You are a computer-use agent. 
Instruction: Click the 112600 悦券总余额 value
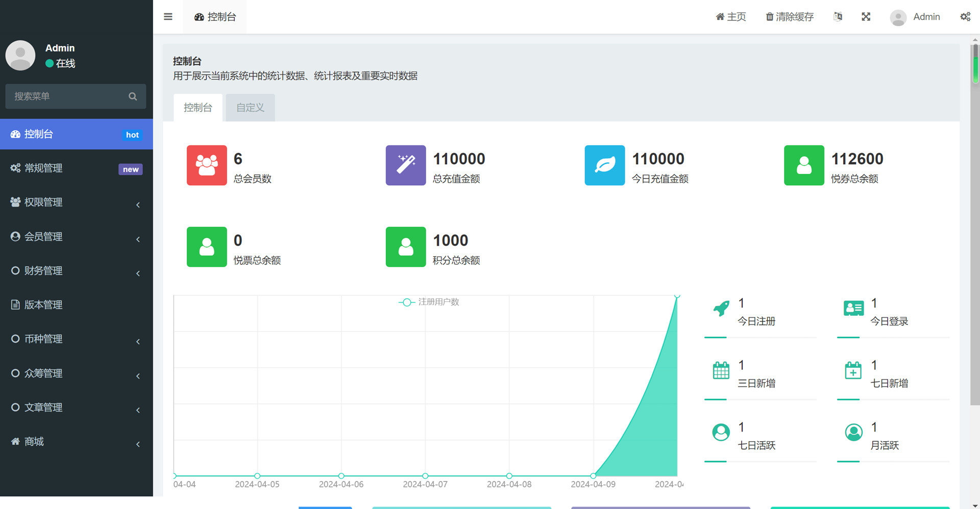point(857,159)
